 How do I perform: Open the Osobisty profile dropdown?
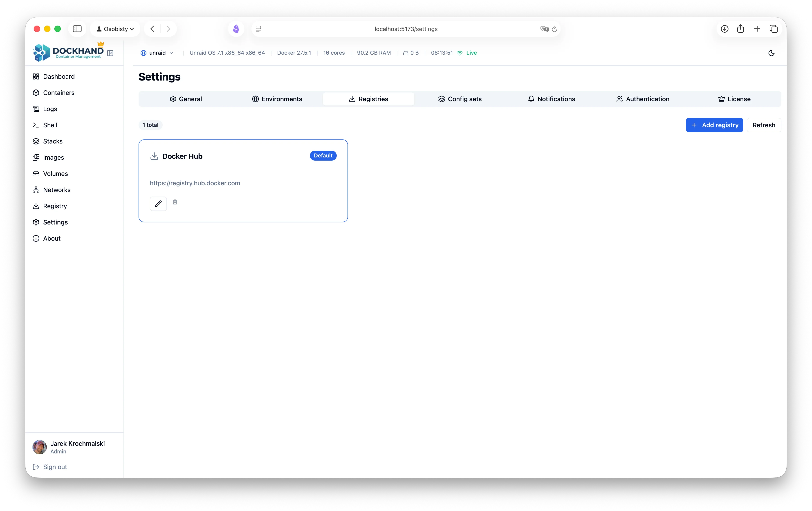click(x=115, y=29)
